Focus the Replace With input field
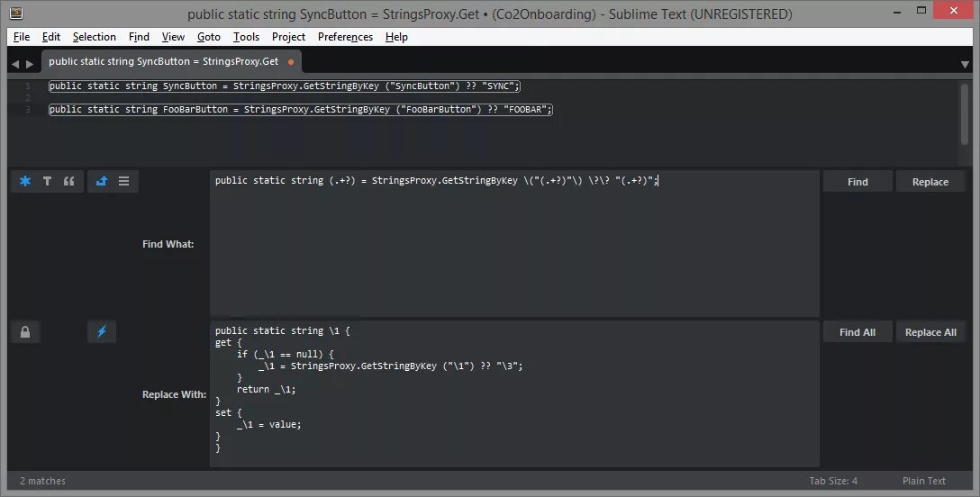The image size is (980, 497). 514,394
